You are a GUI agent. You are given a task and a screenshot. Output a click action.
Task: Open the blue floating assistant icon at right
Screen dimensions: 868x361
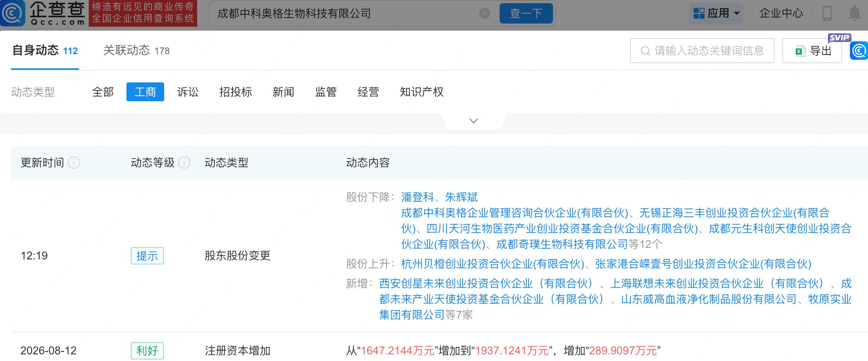tap(859, 51)
